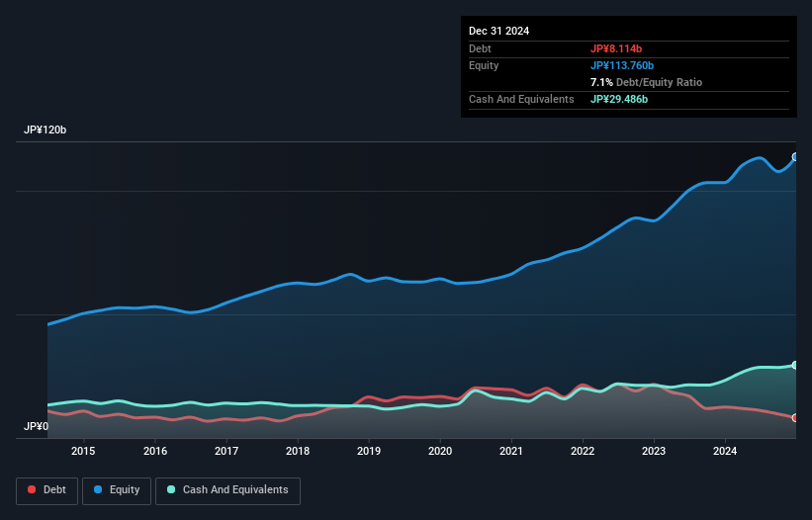The width and height of the screenshot is (812, 520).
Task: Click the teal Cash legend dot
Action: click(171, 489)
